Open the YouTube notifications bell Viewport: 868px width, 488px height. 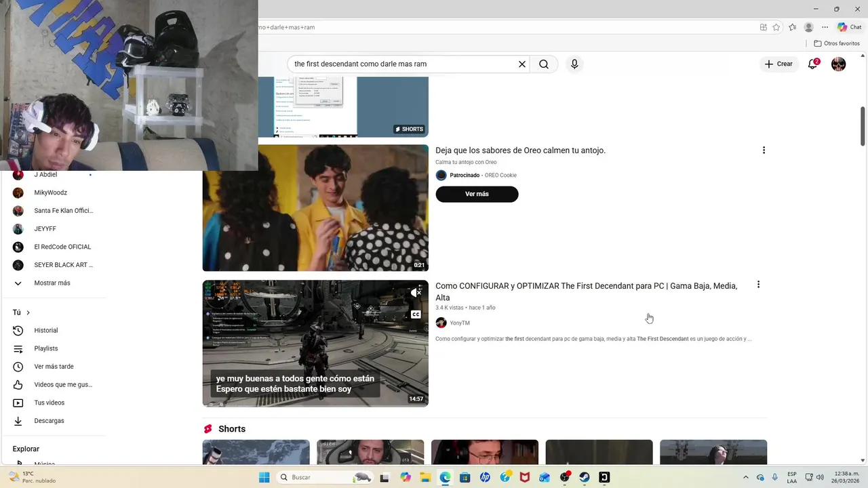point(812,64)
